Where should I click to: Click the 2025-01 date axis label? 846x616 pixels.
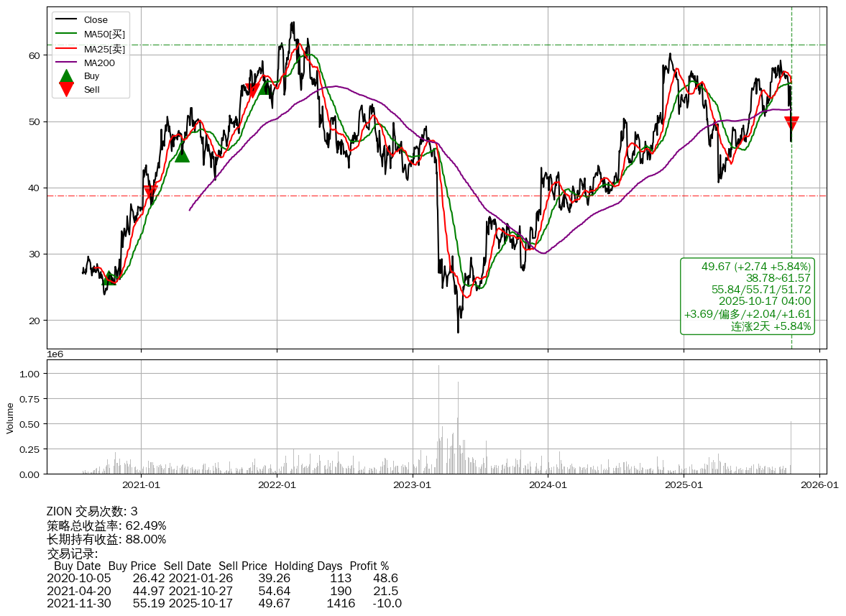[x=684, y=485]
